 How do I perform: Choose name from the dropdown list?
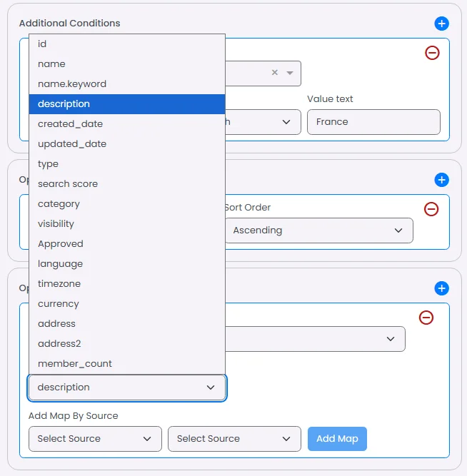[127, 64]
